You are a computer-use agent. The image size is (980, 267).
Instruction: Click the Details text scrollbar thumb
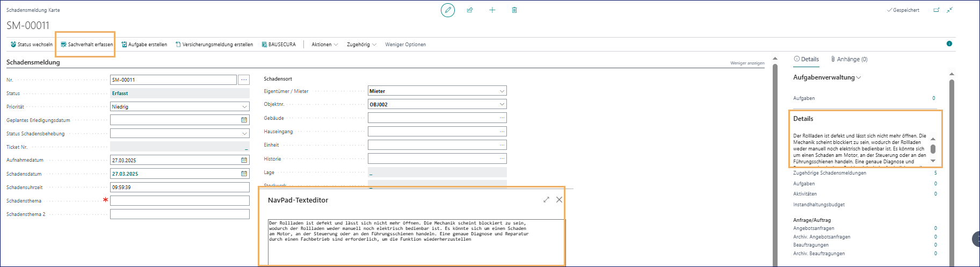[x=933, y=149]
